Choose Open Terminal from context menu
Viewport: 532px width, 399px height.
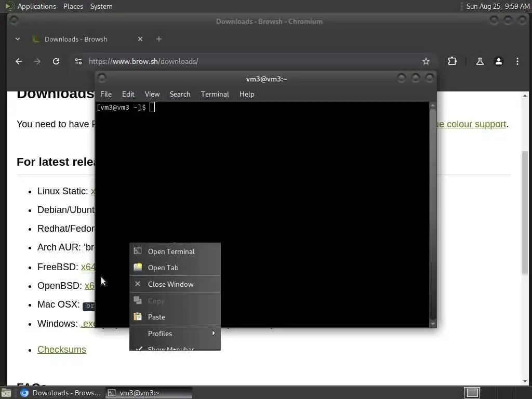tap(175, 251)
